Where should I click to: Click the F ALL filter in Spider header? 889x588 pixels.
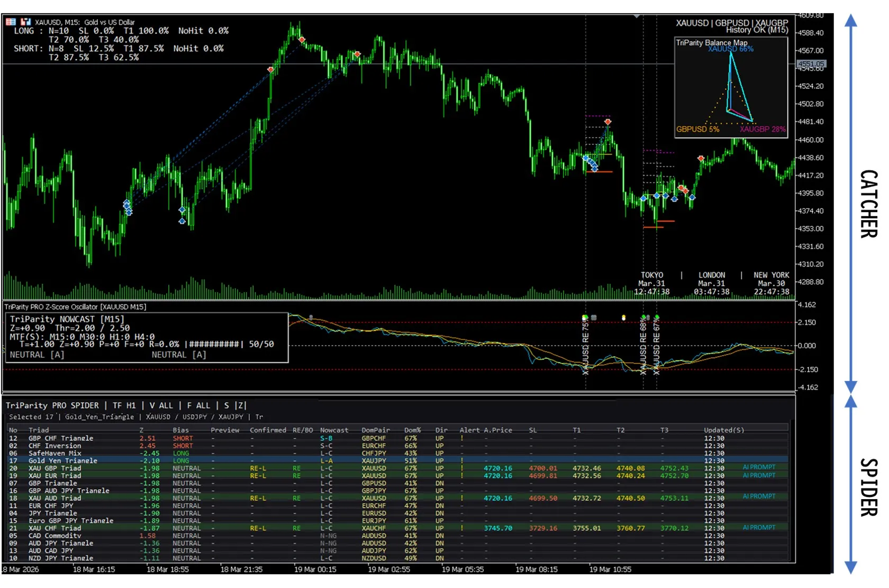coord(198,405)
